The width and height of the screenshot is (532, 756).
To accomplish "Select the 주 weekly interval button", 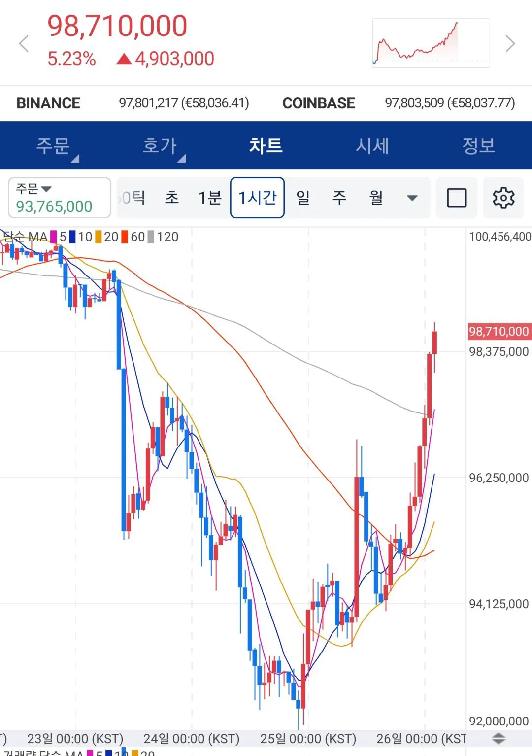I will coord(339,198).
